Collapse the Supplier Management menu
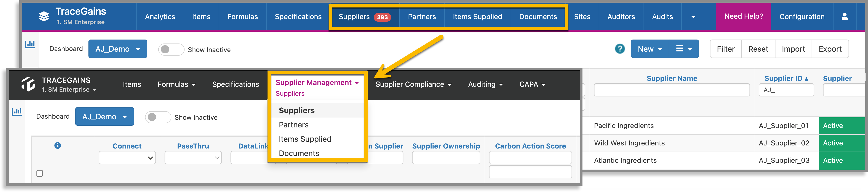The width and height of the screenshot is (868, 192). point(317,83)
